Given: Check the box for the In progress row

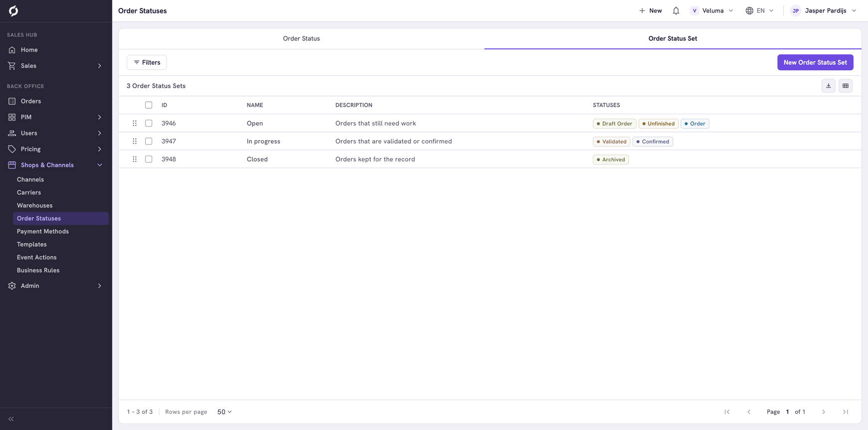Looking at the screenshot, I should pyautogui.click(x=149, y=141).
